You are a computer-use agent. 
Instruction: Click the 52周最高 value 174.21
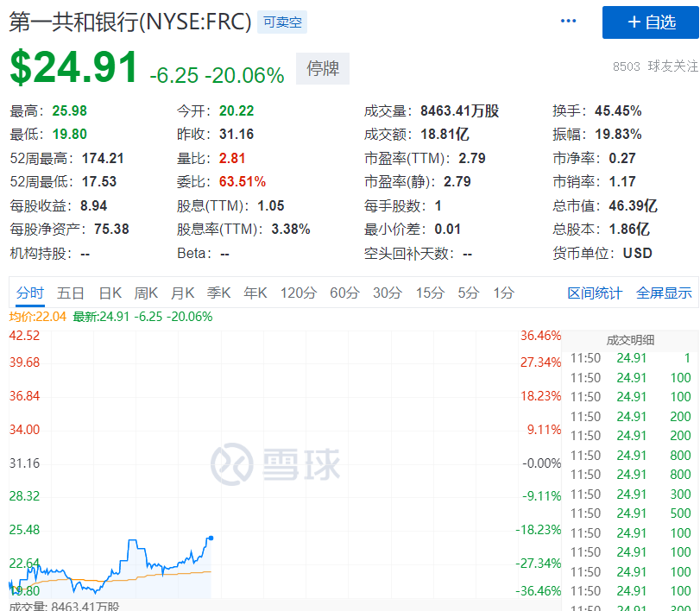coord(102,158)
